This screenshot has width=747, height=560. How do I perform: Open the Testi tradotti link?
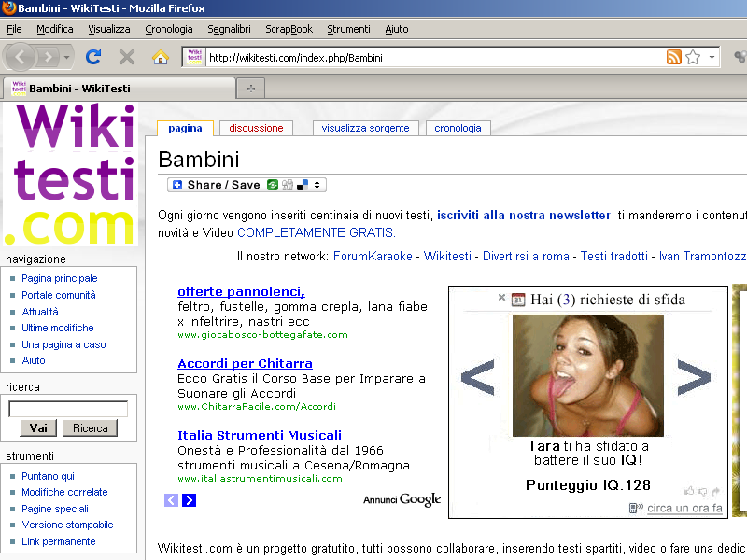click(614, 256)
